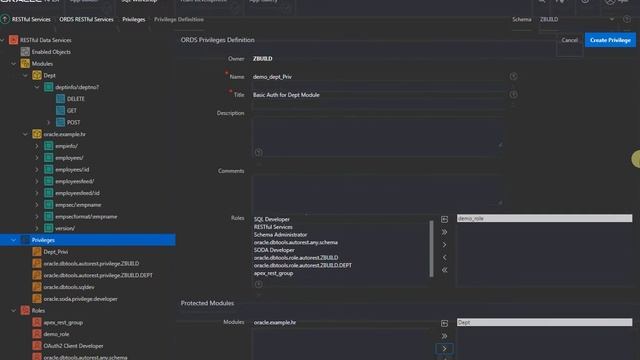Select SODA Developer in Roles list

pos(274,250)
